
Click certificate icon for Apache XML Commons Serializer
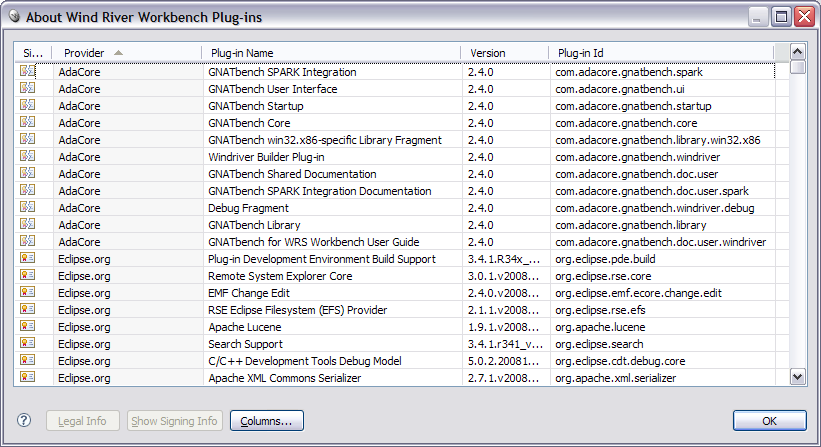click(28, 377)
